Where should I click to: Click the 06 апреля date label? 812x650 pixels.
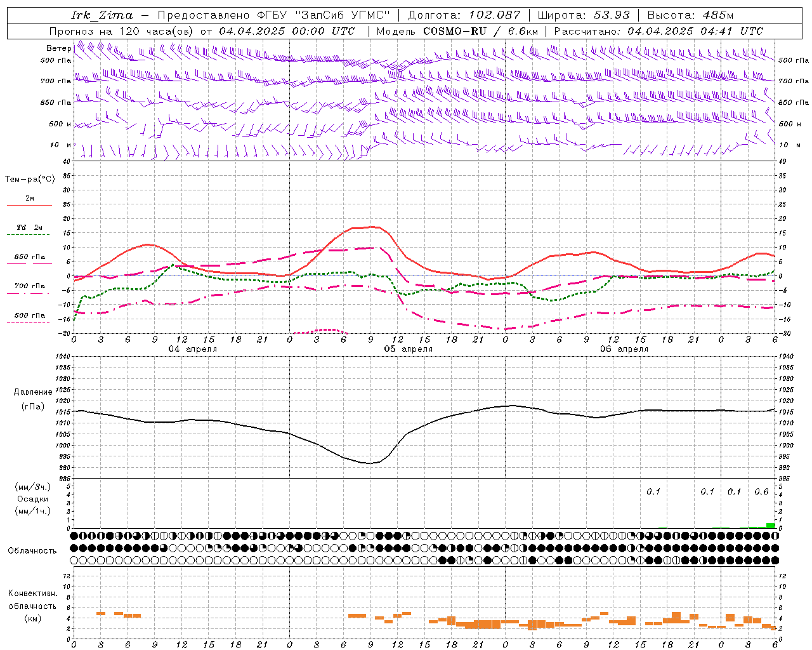coord(624,349)
